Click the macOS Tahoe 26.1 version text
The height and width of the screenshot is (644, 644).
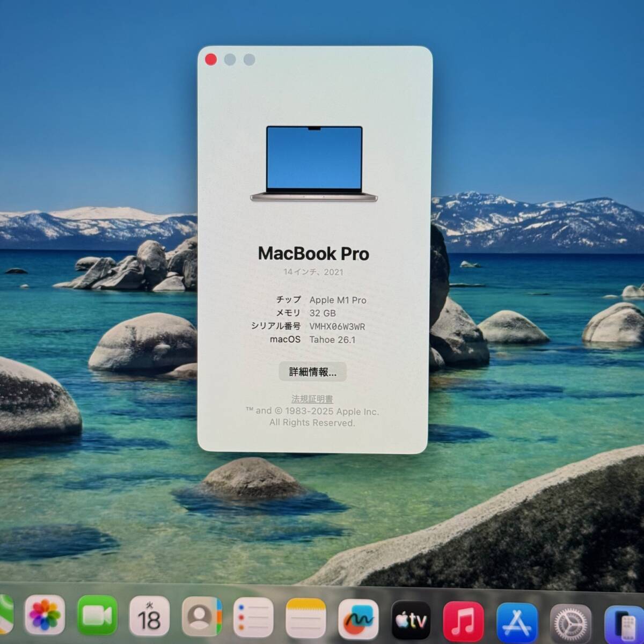[x=333, y=340]
